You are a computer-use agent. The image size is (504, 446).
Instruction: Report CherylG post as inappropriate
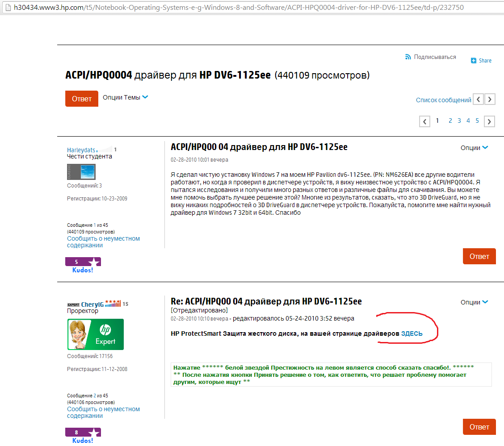103,412
